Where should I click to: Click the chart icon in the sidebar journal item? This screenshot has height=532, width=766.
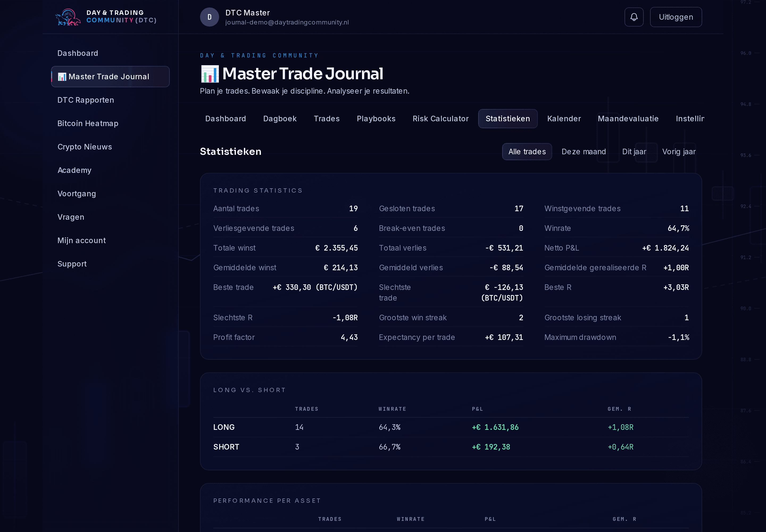tap(62, 77)
